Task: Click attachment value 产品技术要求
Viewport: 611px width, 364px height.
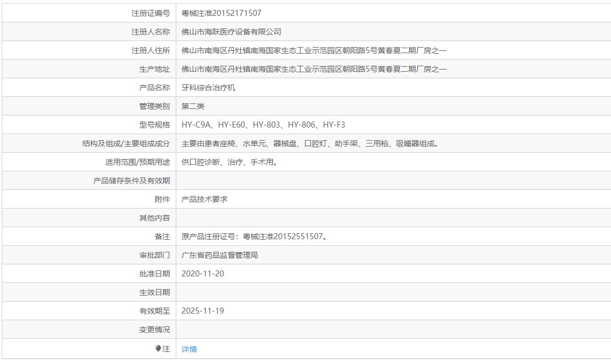Action: point(205,199)
